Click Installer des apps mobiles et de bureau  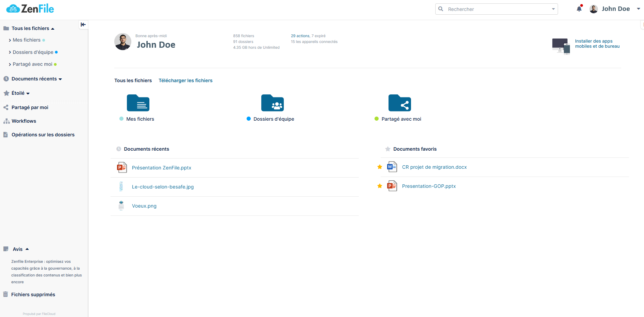pos(597,44)
